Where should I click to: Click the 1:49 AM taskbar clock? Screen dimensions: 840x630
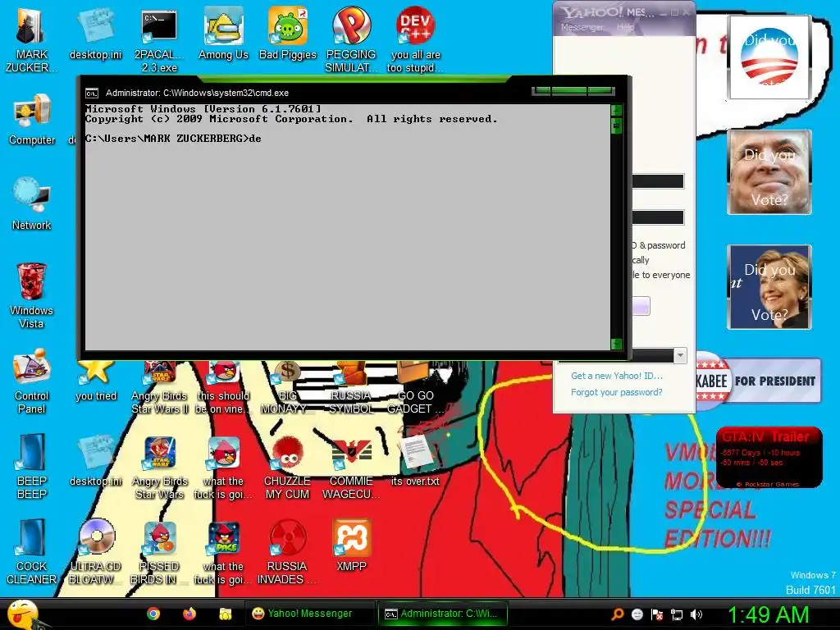768,614
